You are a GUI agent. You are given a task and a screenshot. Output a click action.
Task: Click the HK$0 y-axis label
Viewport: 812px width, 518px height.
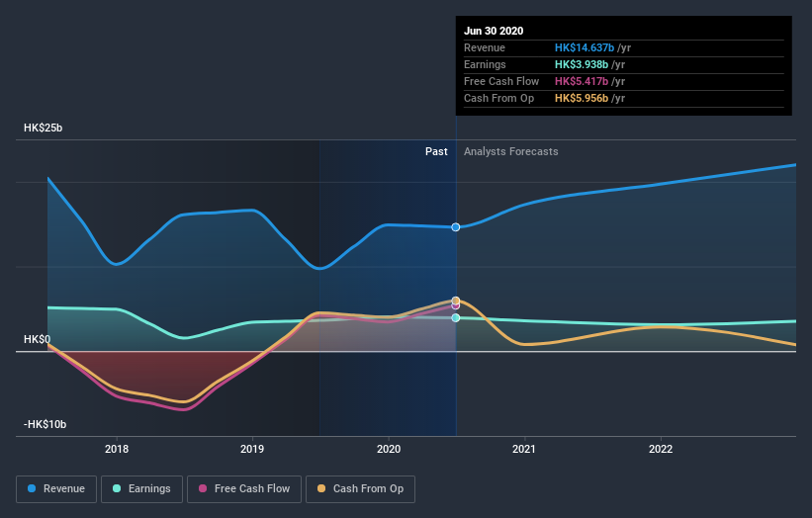38,339
